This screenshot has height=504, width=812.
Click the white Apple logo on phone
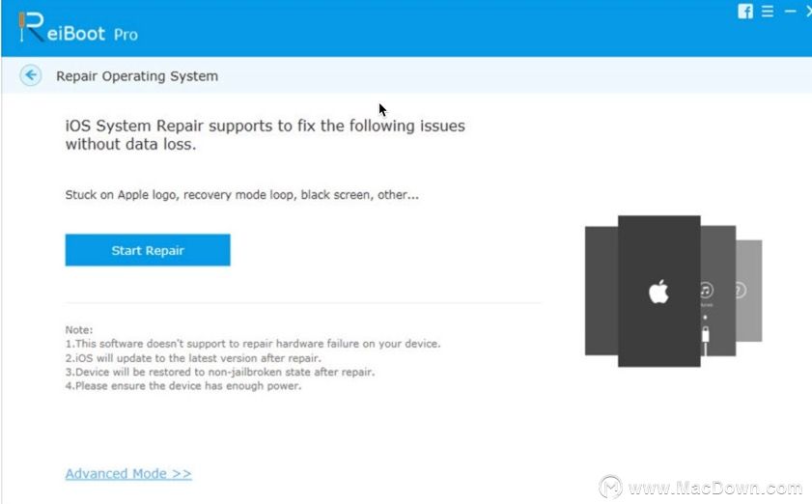[x=658, y=292]
